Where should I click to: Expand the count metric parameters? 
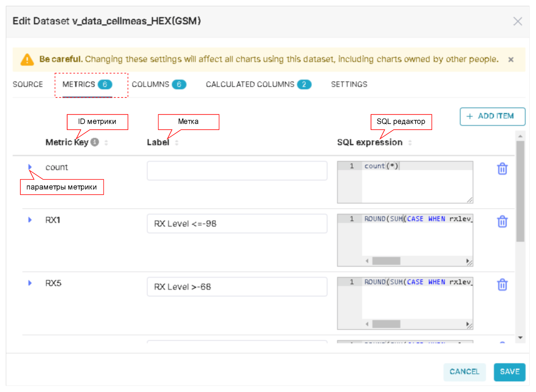click(30, 167)
